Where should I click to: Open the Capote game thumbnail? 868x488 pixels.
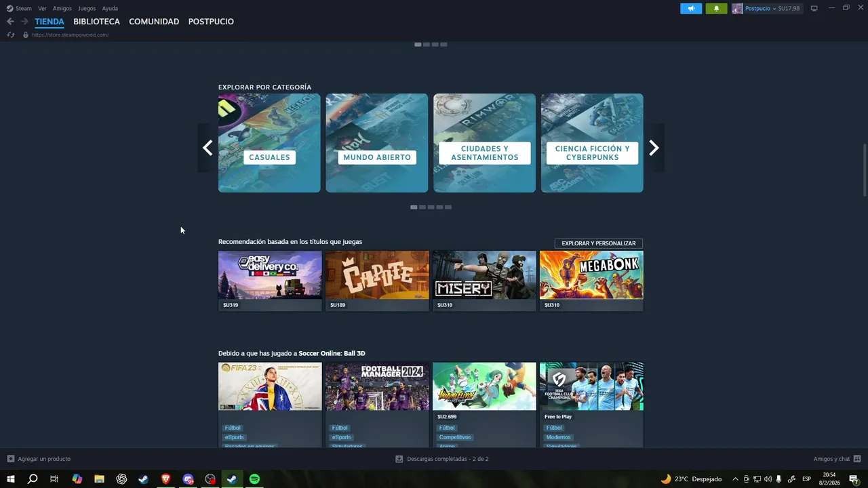pyautogui.click(x=377, y=275)
